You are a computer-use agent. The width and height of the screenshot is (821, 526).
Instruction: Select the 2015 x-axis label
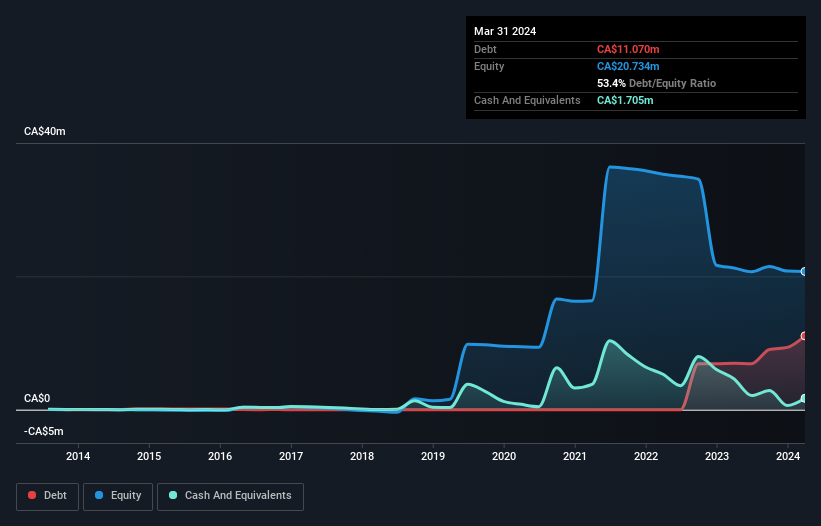coord(149,456)
